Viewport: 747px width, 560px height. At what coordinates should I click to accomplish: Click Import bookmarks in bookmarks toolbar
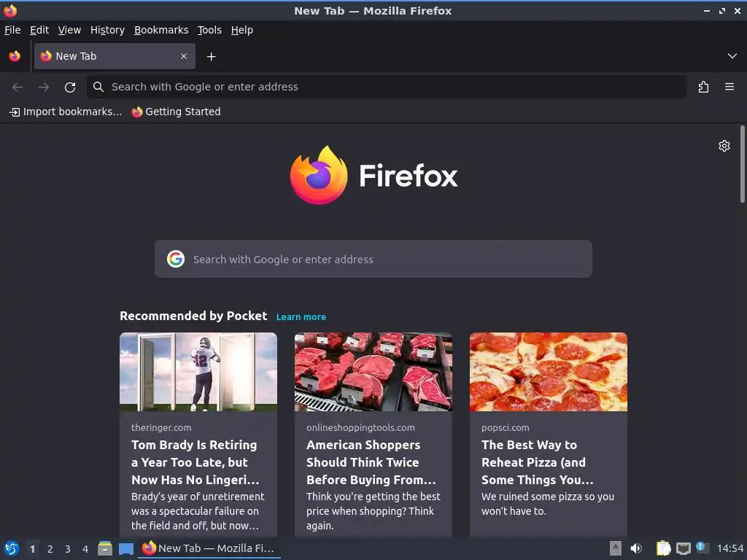(66, 112)
